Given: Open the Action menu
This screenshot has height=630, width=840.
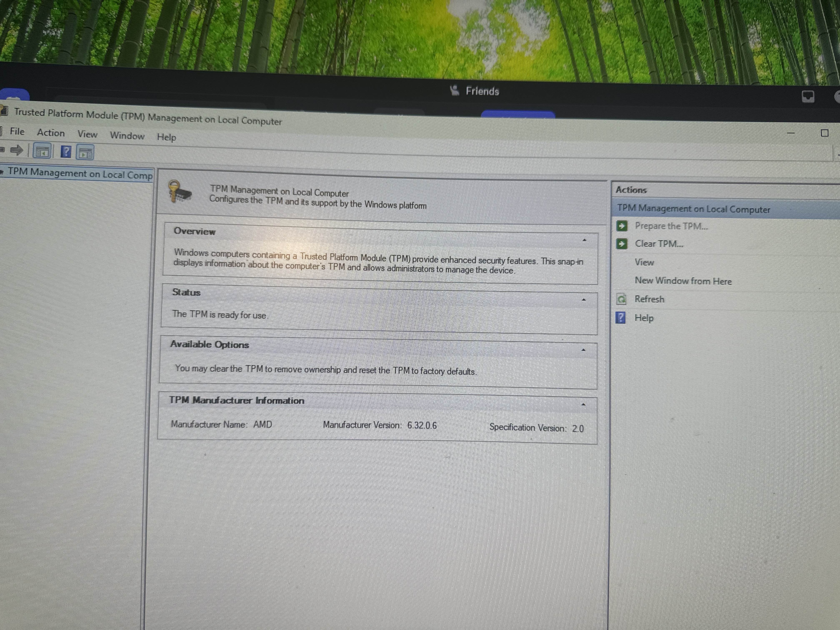Looking at the screenshot, I should 50,133.
